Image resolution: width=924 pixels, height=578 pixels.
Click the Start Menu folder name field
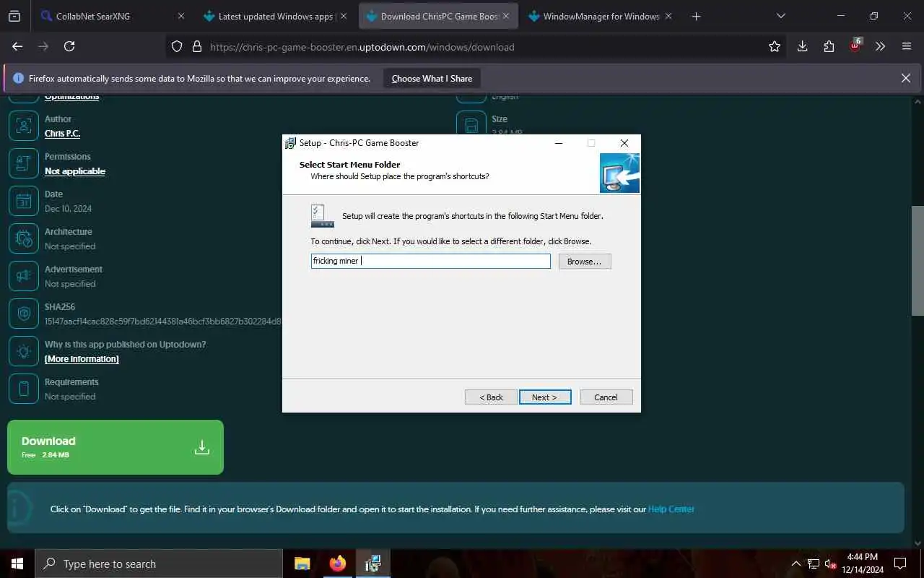click(x=431, y=261)
